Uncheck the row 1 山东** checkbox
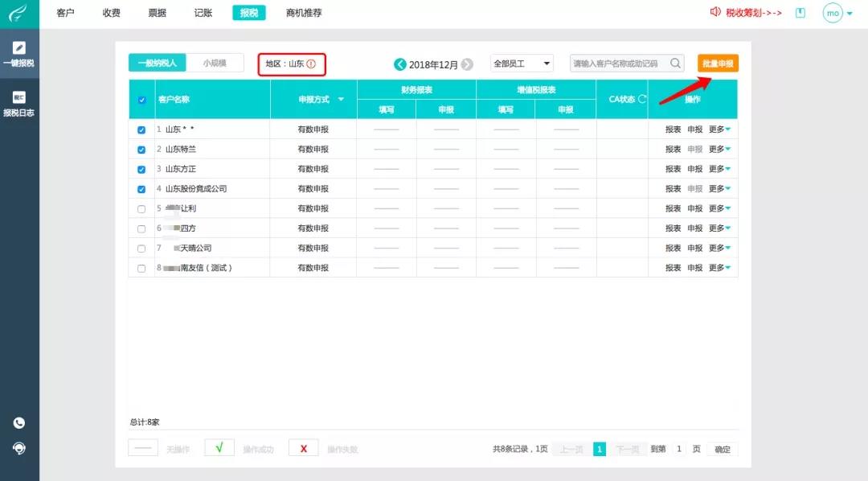The width and height of the screenshot is (868, 481). pyautogui.click(x=141, y=129)
